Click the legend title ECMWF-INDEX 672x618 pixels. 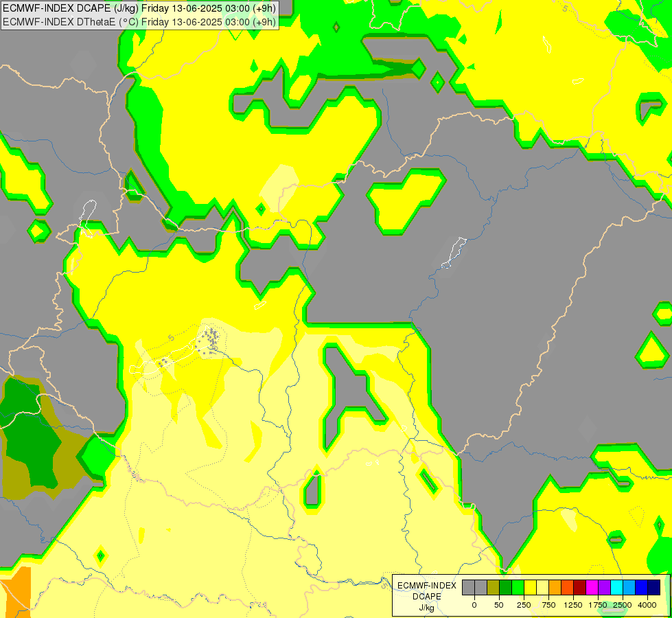(427, 586)
